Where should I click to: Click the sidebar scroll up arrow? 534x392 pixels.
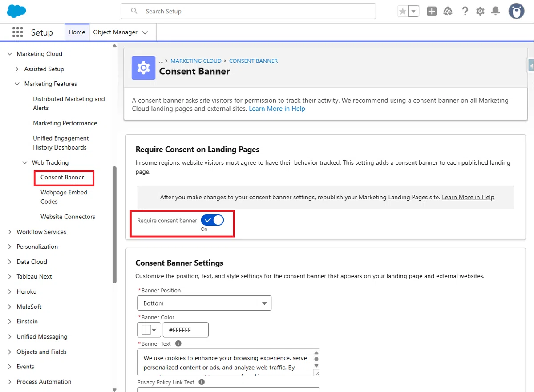tap(114, 46)
